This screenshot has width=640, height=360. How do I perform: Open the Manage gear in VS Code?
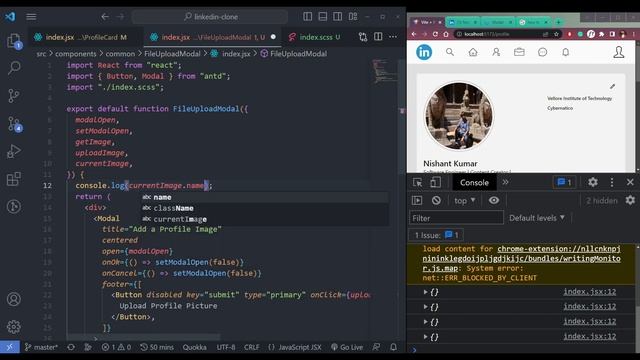[x=14, y=327]
